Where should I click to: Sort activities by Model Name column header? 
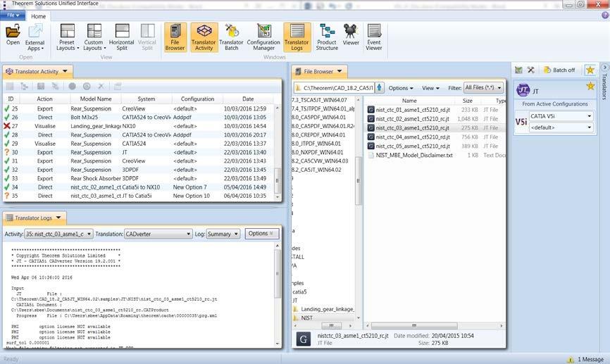point(96,99)
